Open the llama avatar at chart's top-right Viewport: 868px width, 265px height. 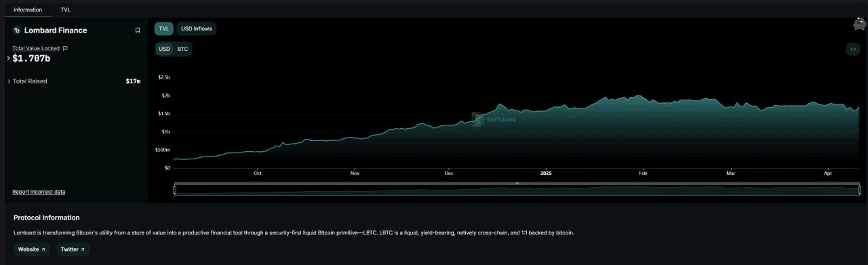(x=859, y=24)
